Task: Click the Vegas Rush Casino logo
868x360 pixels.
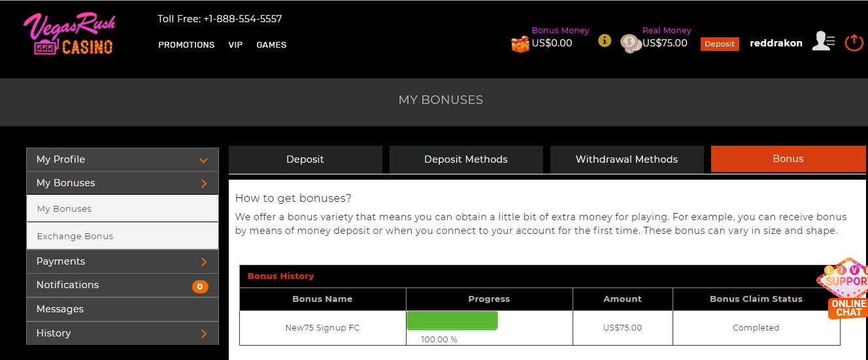Action: pyautogui.click(x=69, y=35)
